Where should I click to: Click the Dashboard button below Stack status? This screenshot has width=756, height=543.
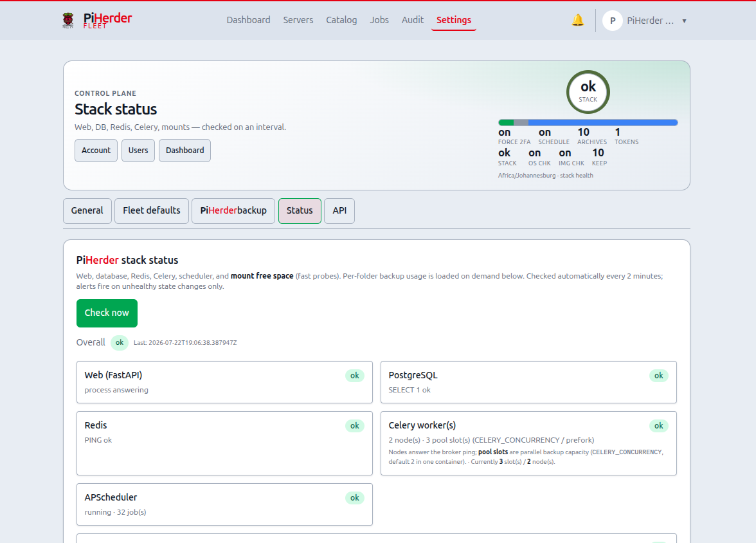coord(184,151)
